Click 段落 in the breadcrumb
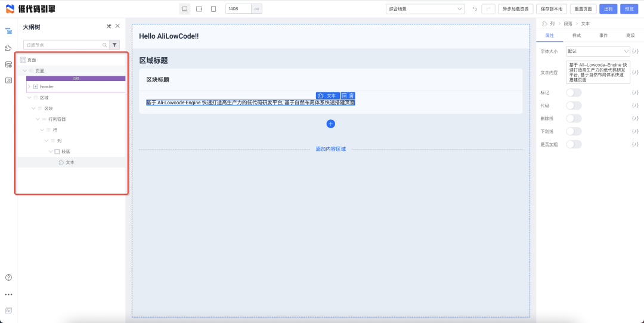Image resolution: width=644 pixels, height=323 pixels. (x=568, y=24)
